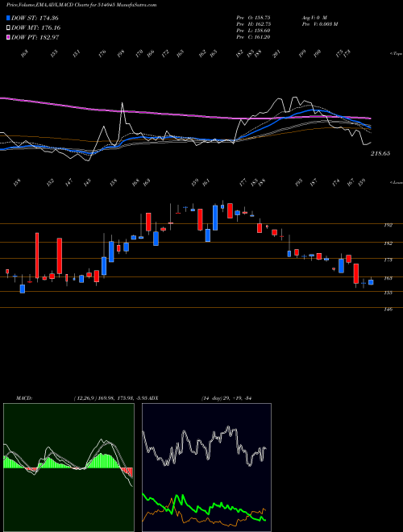Viewport: 403px width, 532px height.
Task: Select the DOW MT: 176.16 legend text
Action: click(x=36, y=27)
